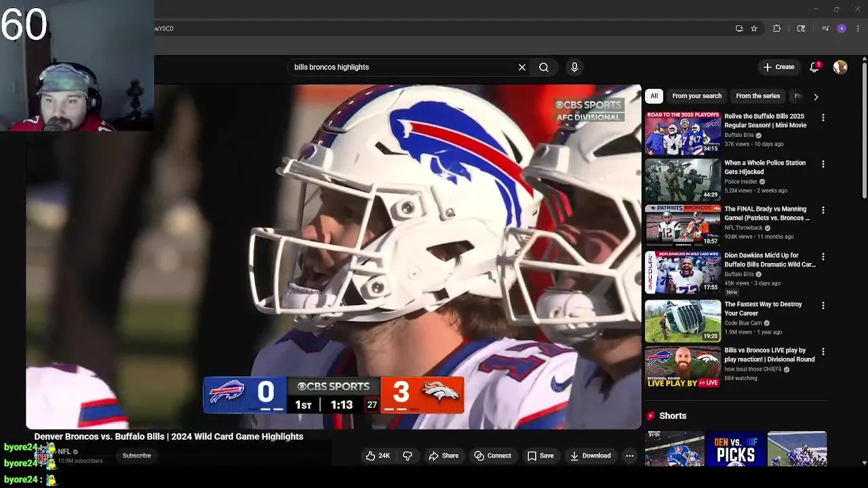
Task: Click the magnifier search icon
Action: [544, 67]
